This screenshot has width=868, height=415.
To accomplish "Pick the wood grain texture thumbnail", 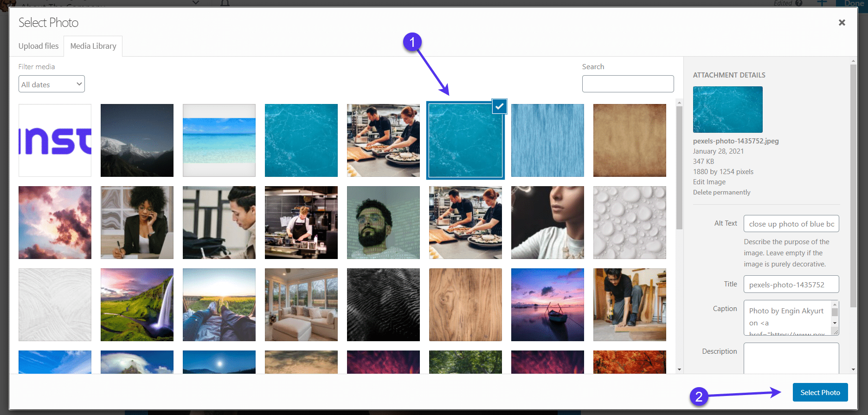I will click(465, 305).
